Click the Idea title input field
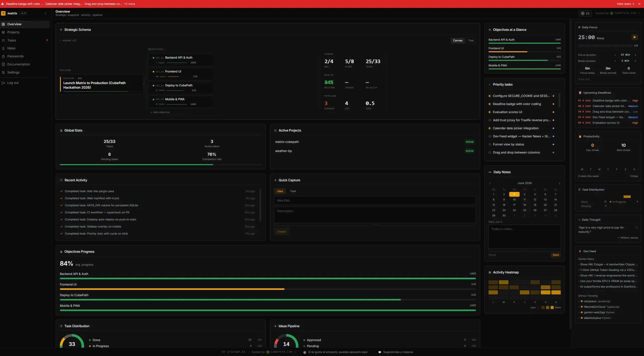Viewport: 644px width, 356px height. pos(375,200)
